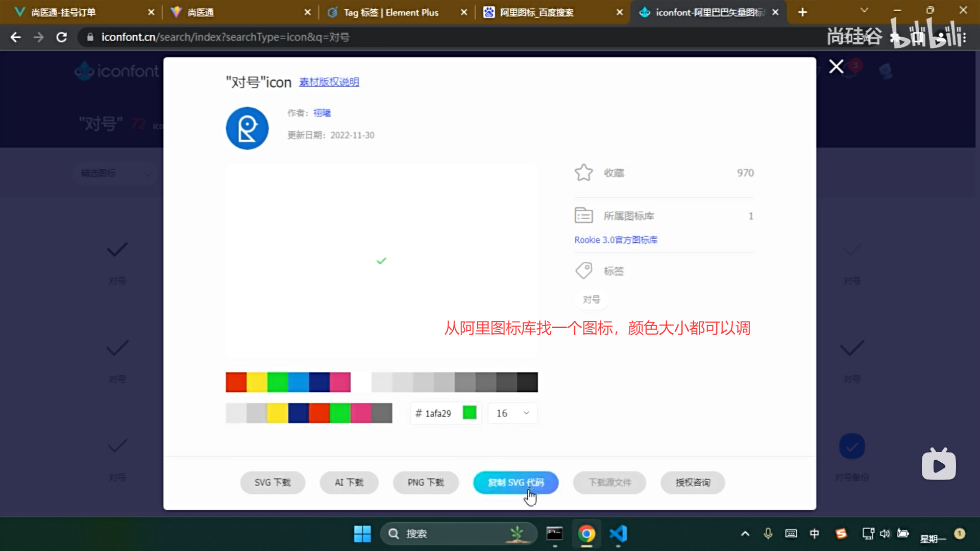Click the author avatar logo
This screenshot has width=980, height=551.
point(247,128)
